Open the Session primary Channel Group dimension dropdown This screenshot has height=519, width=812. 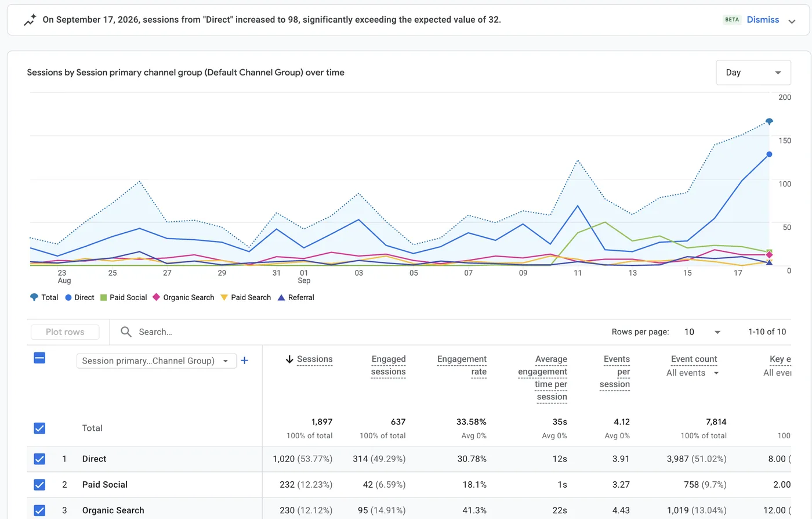[x=156, y=361]
